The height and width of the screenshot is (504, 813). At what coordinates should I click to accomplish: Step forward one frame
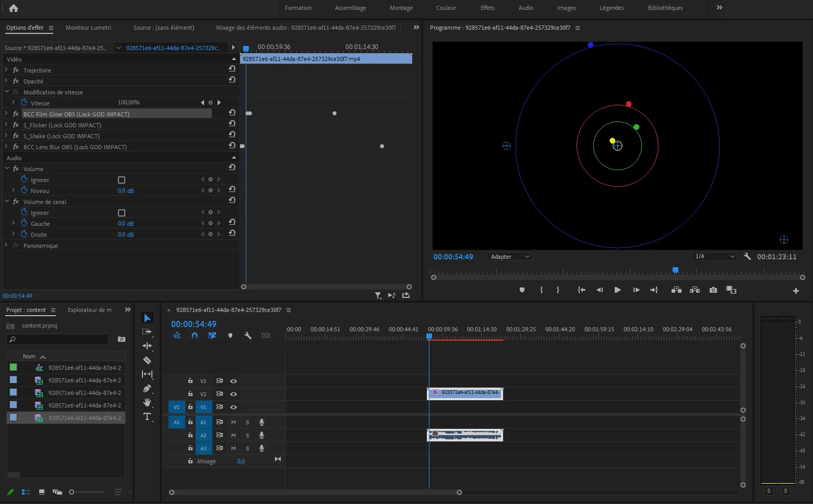[x=636, y=290]
